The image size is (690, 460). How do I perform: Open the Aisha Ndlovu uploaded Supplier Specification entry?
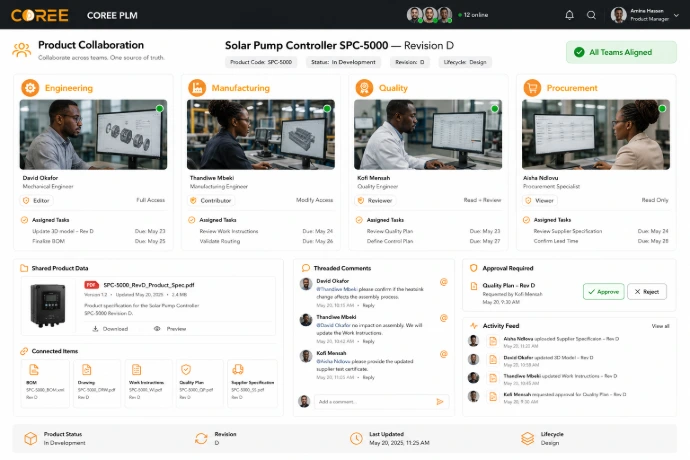(568, 342)
